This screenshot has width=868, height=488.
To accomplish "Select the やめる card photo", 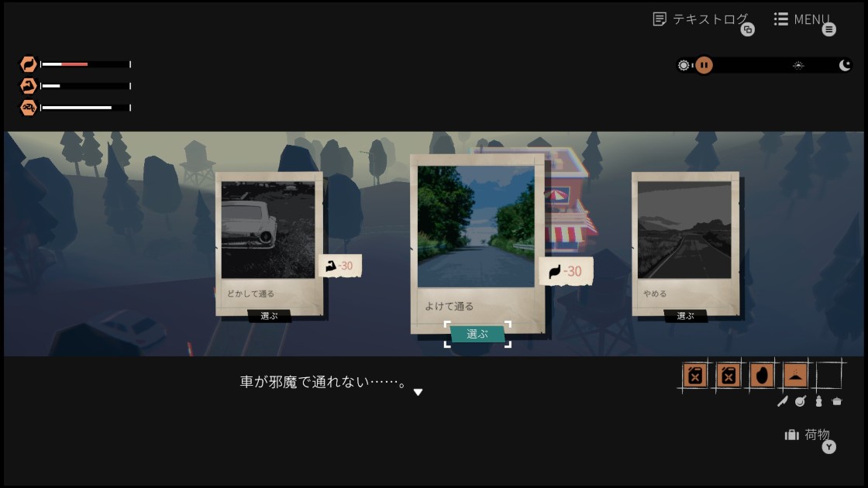I will click(x=684, y=229).
